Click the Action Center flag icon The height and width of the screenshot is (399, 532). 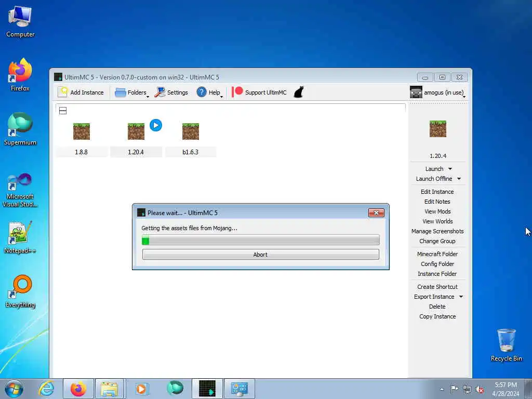coord(454,389)
